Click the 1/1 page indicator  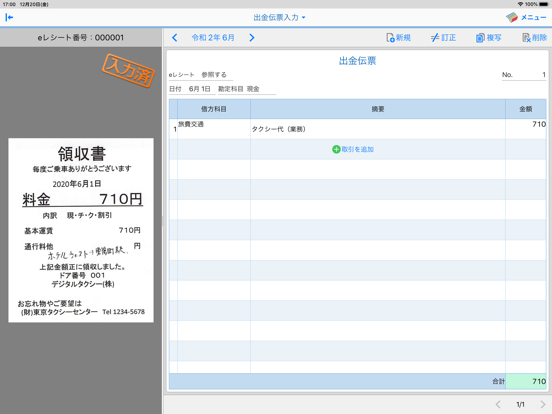pos(520,404)
